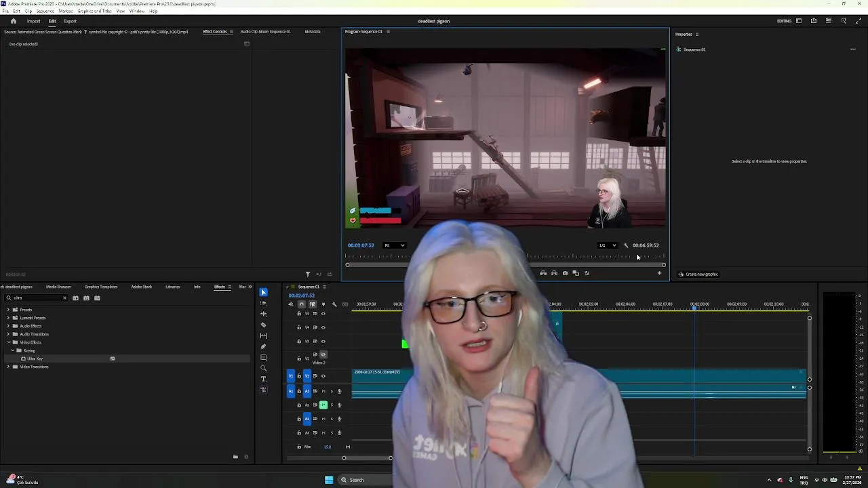The image size is (868, 488).
Task: Toggle Video 2 track output eye
Action: point(323,354)
